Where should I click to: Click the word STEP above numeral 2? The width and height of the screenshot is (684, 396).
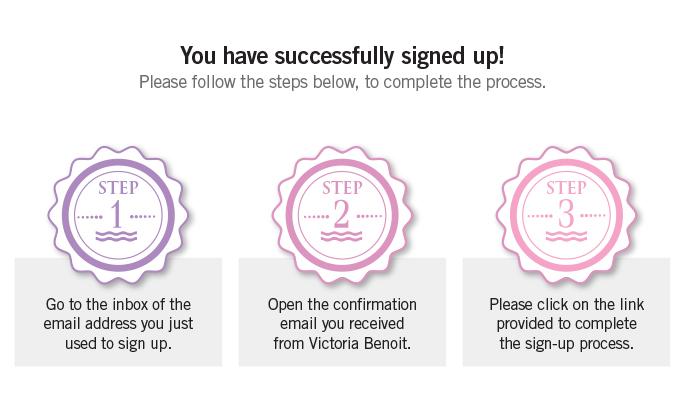[342, 188]
